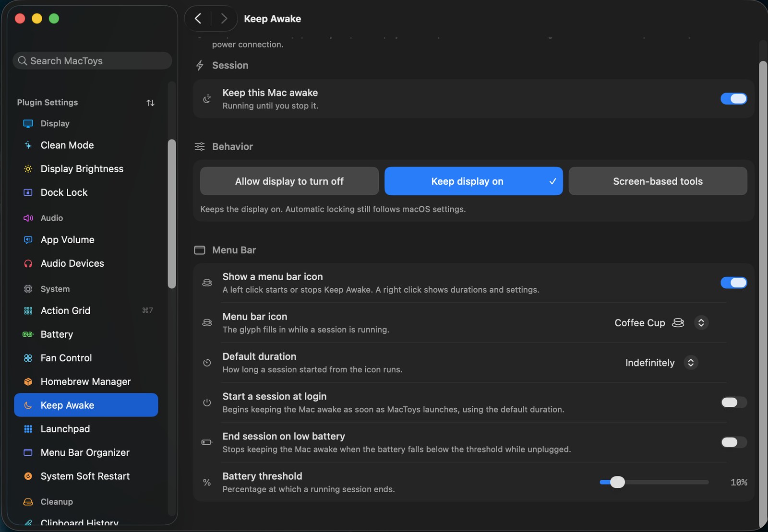Turn off Keep this Mac awake toggle
This screenshot has width=768, height=532.
pyautogui.click(x=734, y=99)
